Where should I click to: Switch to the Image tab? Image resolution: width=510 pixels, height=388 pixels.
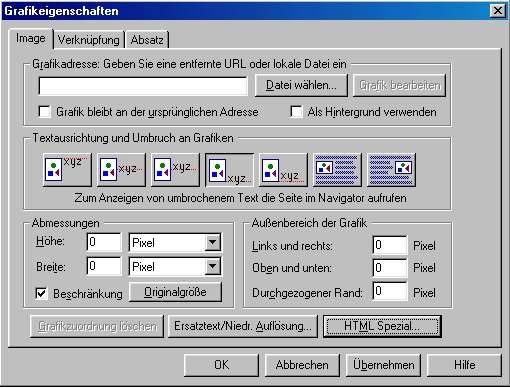[31, 39]
